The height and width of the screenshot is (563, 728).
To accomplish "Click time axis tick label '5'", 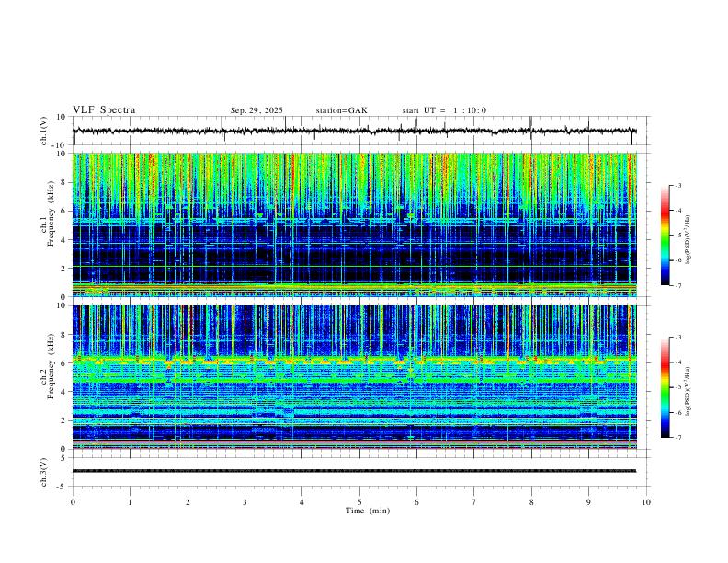I will (359, 502).
